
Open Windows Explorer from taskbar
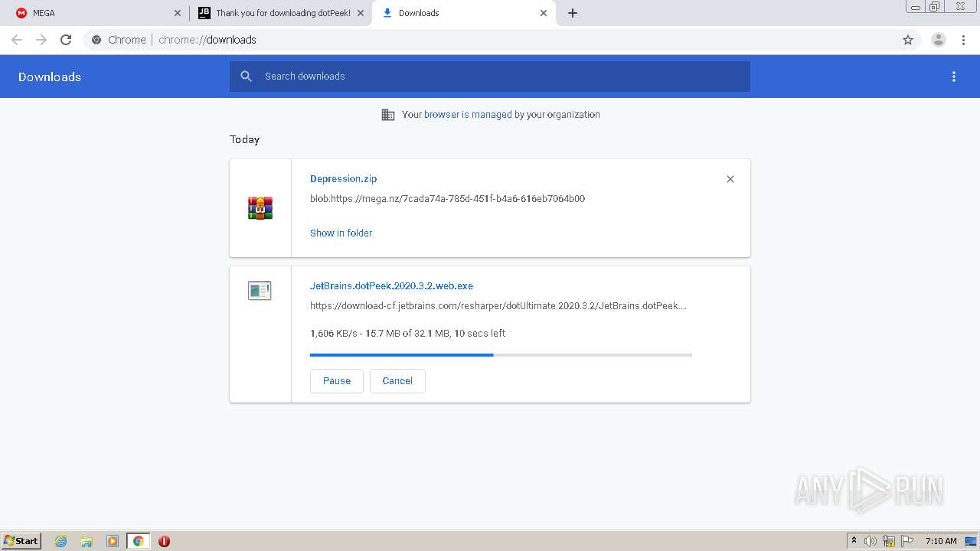(87, 541)
